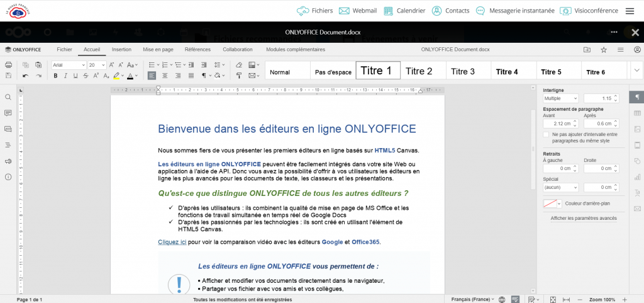The image size is (644, 303).
Task: Click Afficher les paramètres avancés
Action: click(584, 219)
